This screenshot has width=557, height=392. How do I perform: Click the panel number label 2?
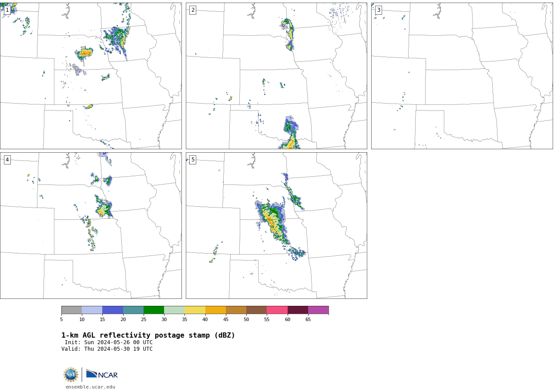[x=193, y=10]
